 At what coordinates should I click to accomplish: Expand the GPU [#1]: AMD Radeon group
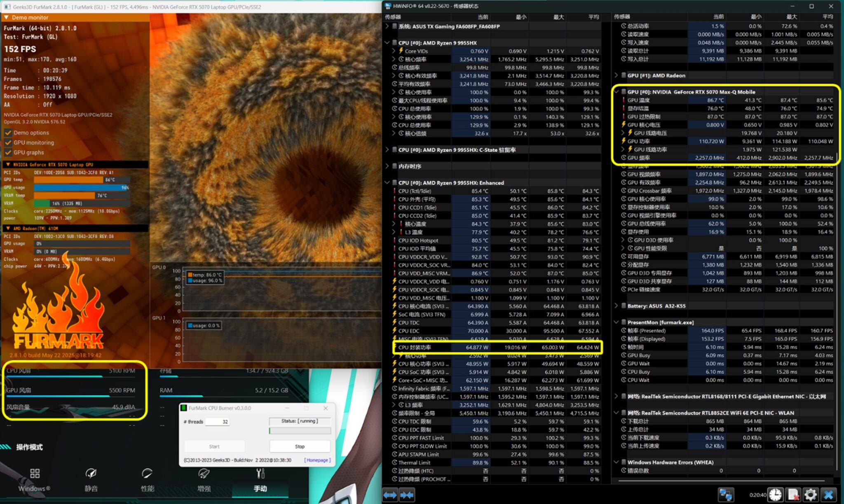coord(616,75)
